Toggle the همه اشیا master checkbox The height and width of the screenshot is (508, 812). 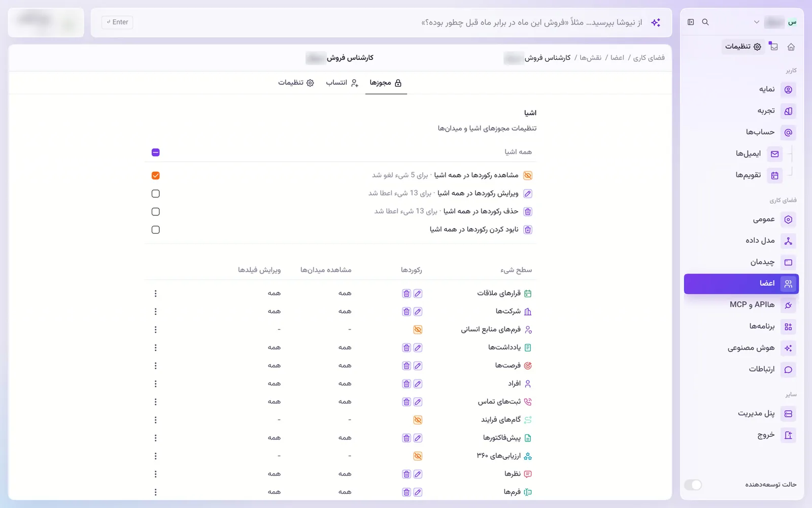tap(156, 152)
